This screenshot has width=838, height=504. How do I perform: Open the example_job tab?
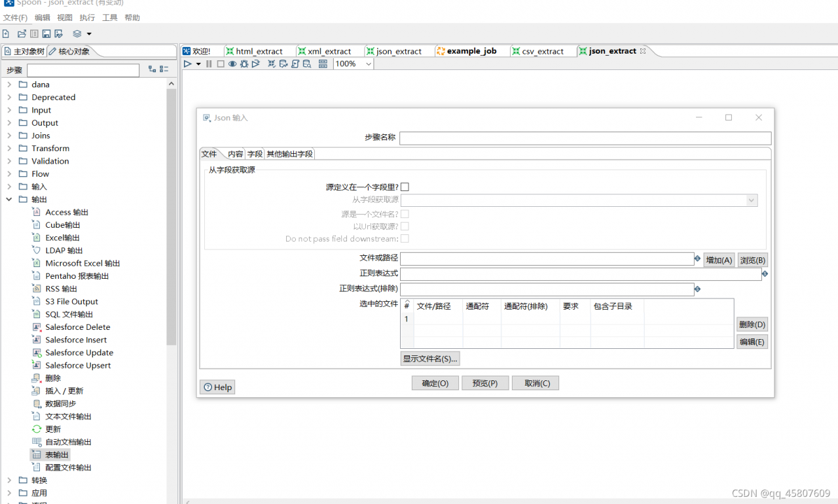pyautogui.click(x=467, y=51)
